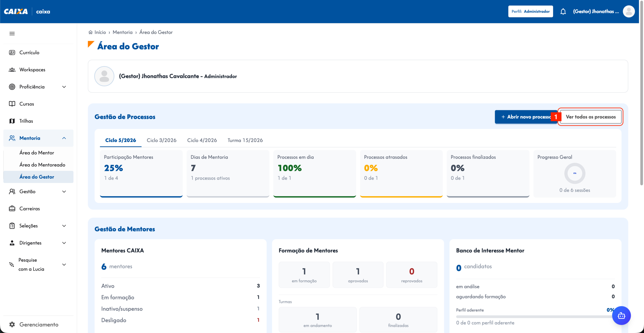Open the chatbot assistant floating button
This screenshot has height=333, width=644.
(621, 315)
